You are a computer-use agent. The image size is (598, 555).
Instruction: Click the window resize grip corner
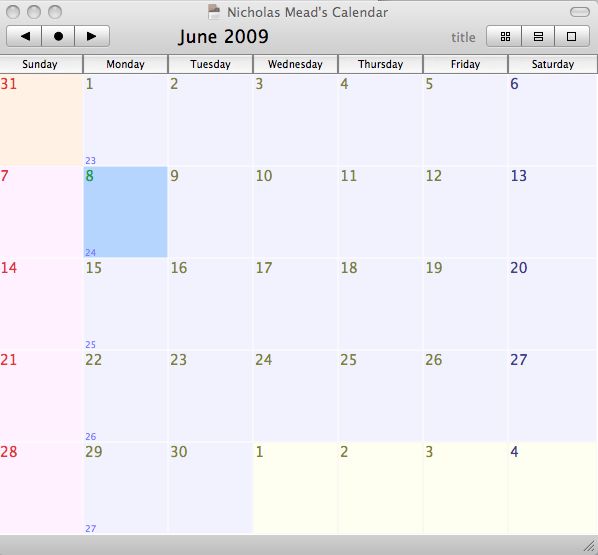pyautogui.click(x=590, y=547)
